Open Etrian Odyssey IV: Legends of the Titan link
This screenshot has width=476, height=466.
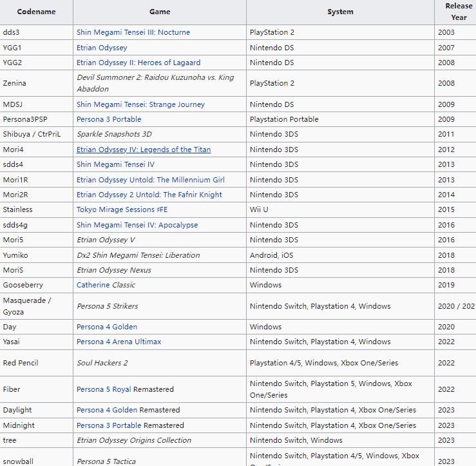pos(144,150)
